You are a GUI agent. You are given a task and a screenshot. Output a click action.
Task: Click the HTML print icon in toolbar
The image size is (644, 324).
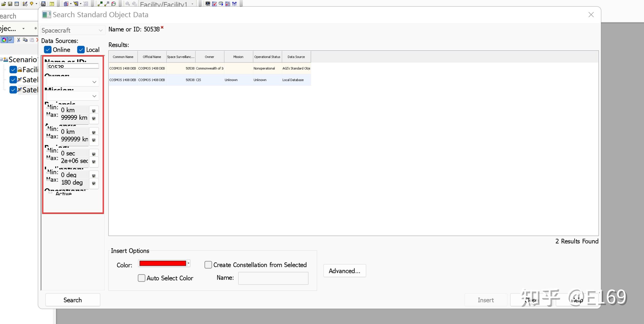(x=43, y=4)
